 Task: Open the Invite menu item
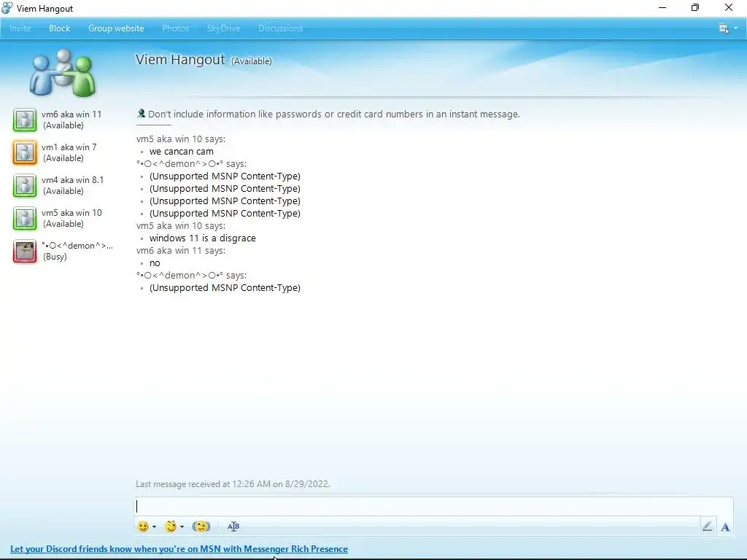(x=20, y=28)
